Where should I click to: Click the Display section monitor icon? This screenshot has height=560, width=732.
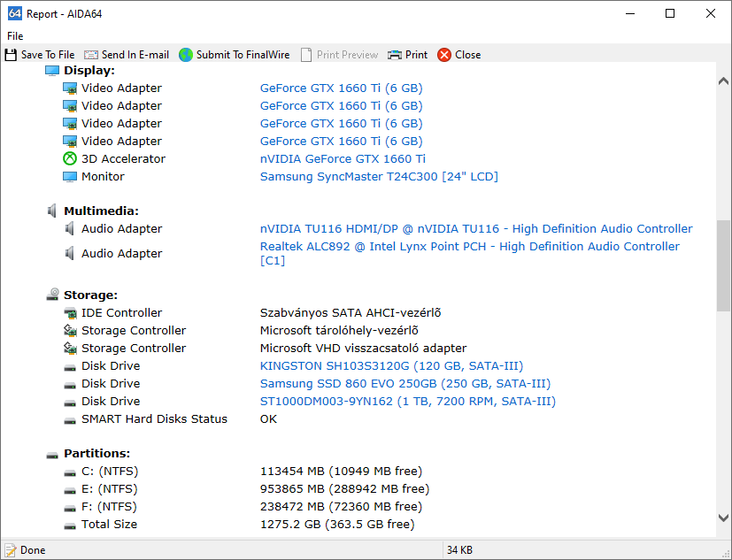click(x=52, y=71)
